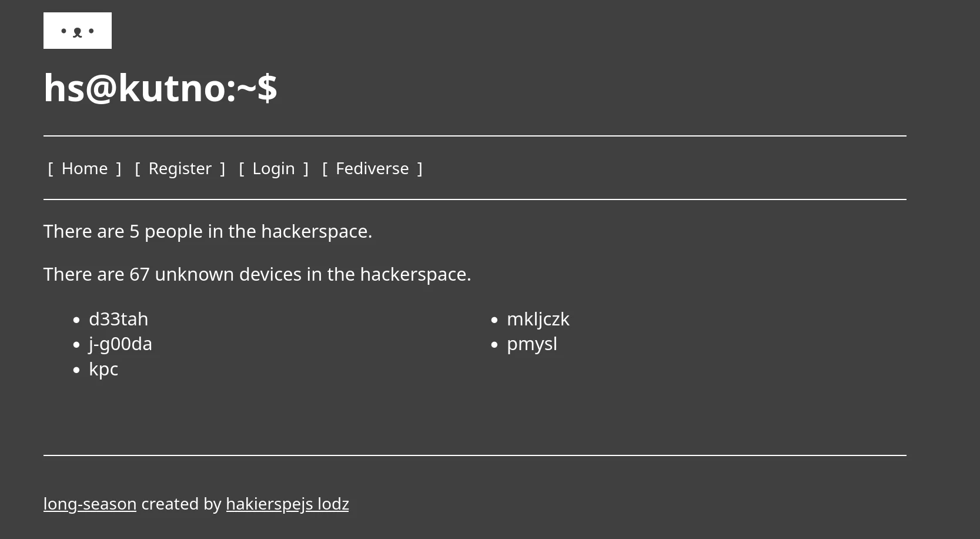Viewport: 980px width, 539px height.
Task: Click the people in the hackerspace sentence
Action: 208,231
